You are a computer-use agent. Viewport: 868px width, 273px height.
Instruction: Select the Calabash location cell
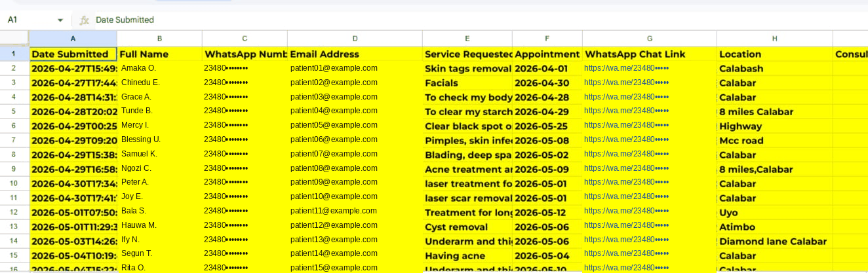tap(775, 68)
